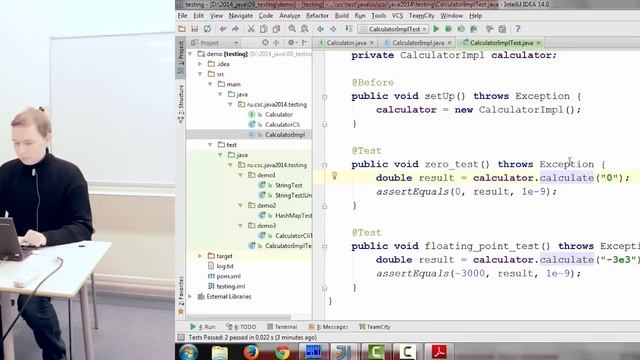Switch to the Calculator.java tab
The width and height of the screenshot is (640, 360).
[x=346, y=42]
